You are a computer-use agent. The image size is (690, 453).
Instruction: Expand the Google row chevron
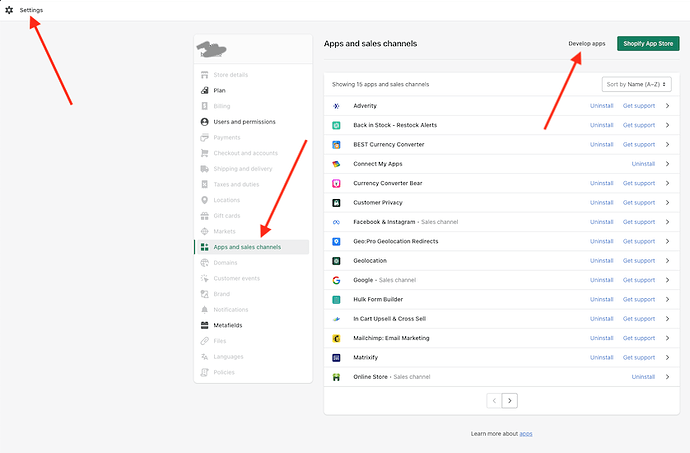[668, 280]
